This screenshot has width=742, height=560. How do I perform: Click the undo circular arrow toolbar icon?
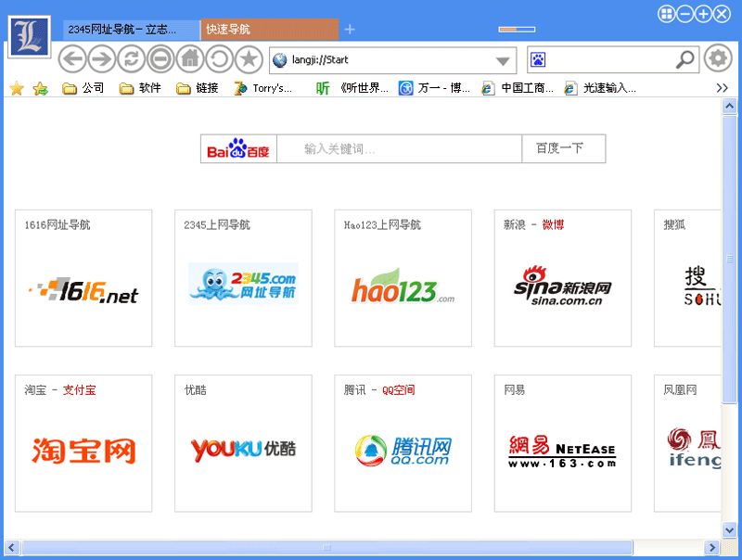click(219, 59)
